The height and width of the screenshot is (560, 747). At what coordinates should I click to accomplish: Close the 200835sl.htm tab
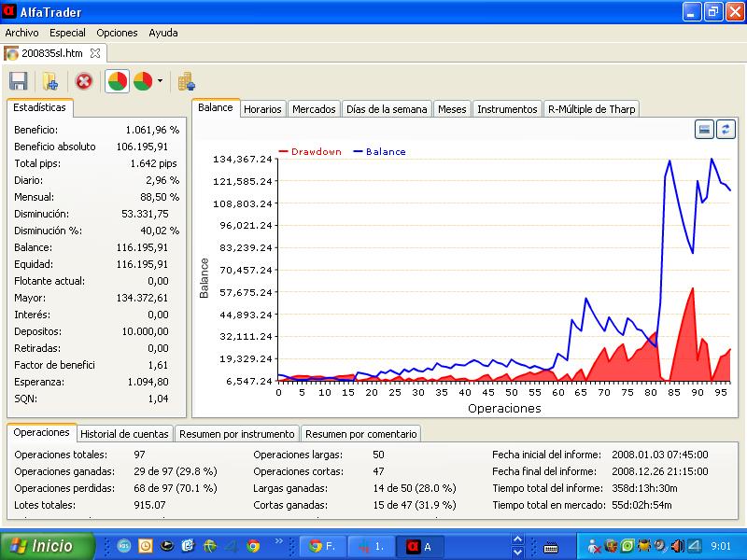point(95,53)
